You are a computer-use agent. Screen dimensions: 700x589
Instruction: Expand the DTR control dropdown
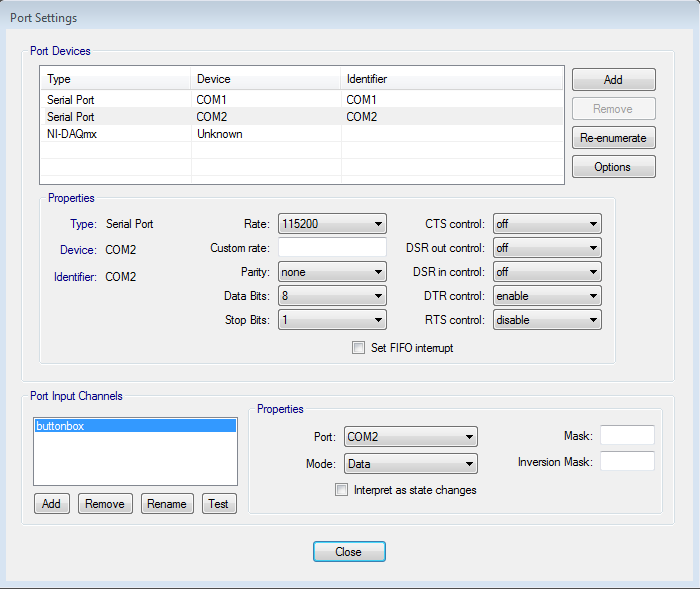click(x=547, y=296)
